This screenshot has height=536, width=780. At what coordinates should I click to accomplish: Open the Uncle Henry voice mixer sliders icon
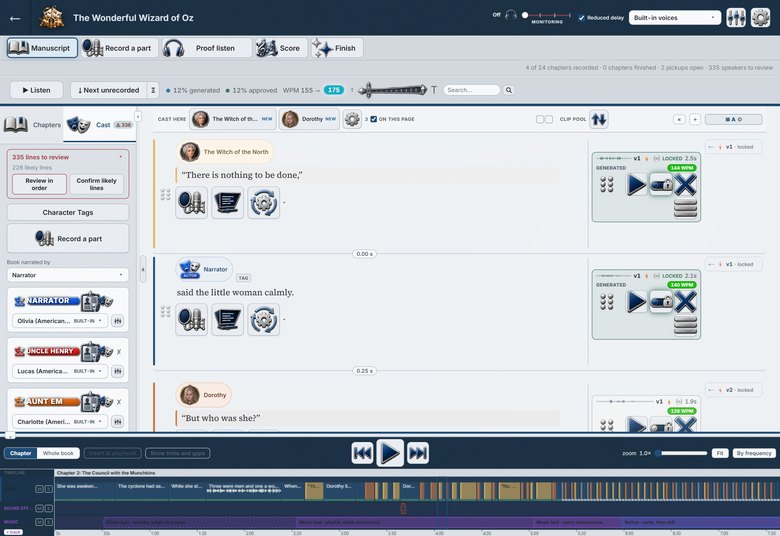117,371
